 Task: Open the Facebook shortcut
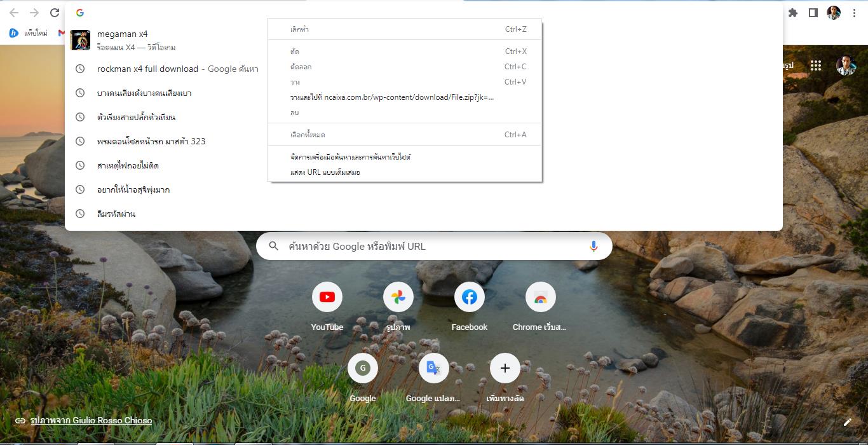tap(470, 298)
